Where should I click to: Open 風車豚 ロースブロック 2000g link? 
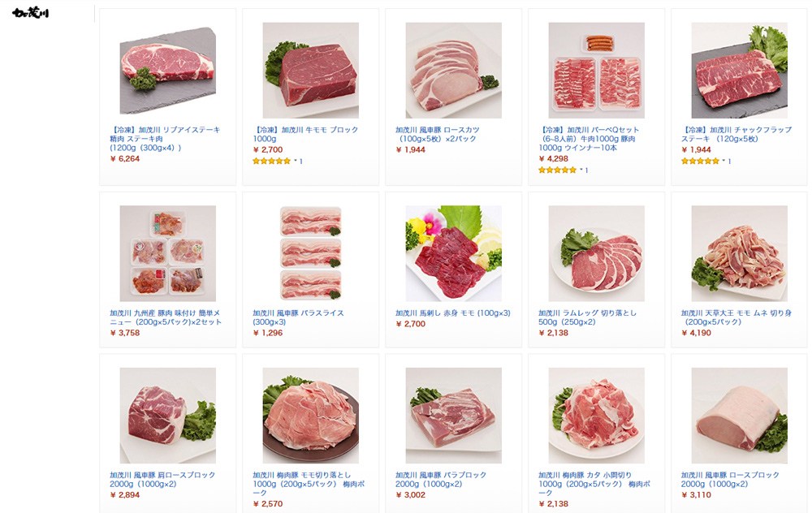pyautogui.click(x=730, y=480)
